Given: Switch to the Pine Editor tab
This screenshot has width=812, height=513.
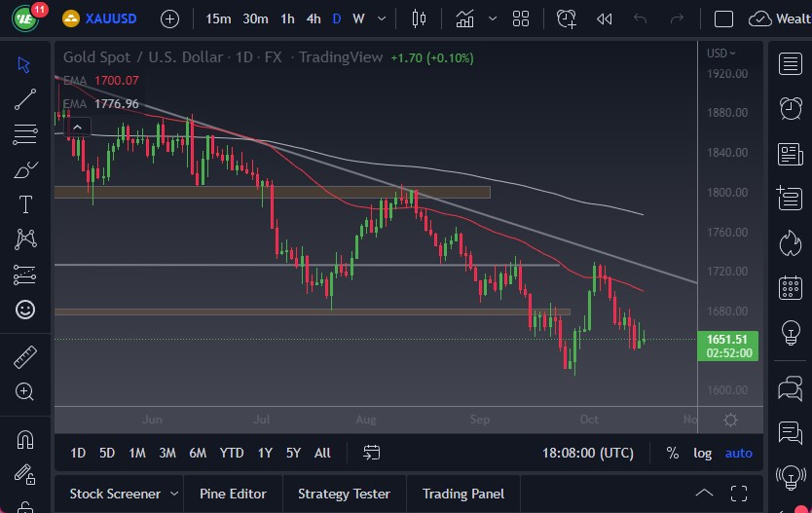Looking at the screenshot, I should 233,494.
